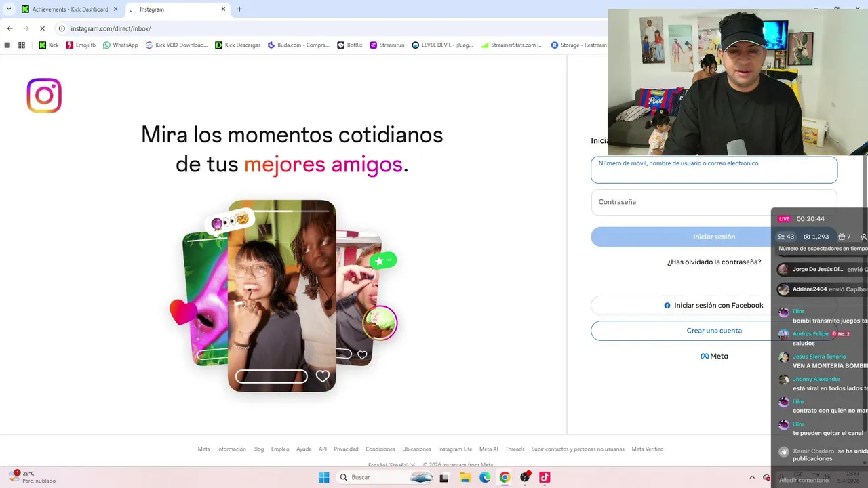Open the Empleo footer link
This screenshot has height=488, width=868.
pyautogui.click(x=280, y=449)
